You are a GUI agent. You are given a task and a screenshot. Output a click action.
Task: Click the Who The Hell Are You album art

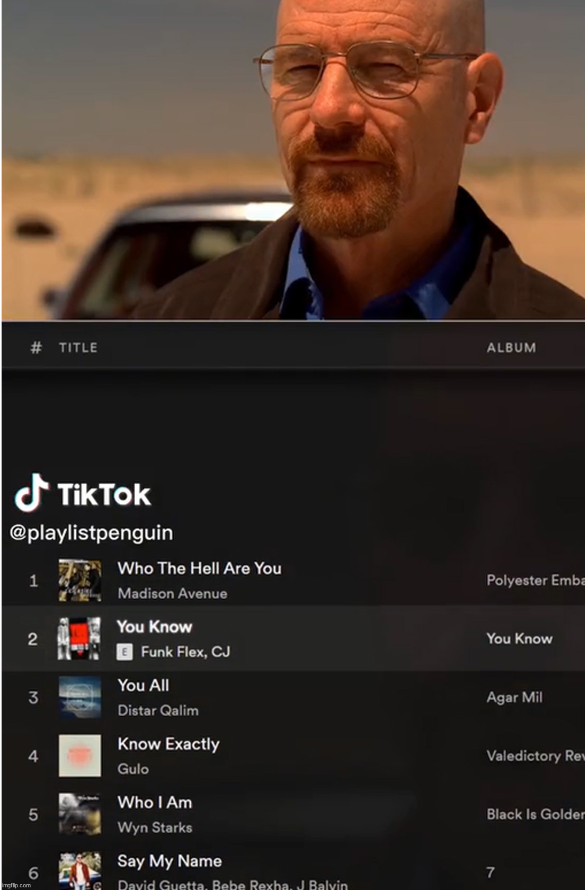click(79, 580)
